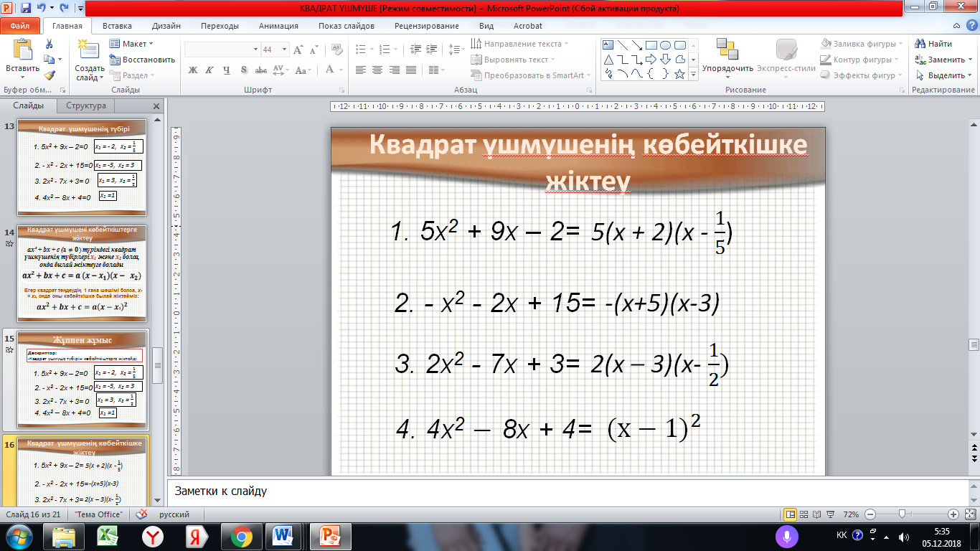Pick the right arrow shape
980x551 pixels.
click(x=651, y=59)
